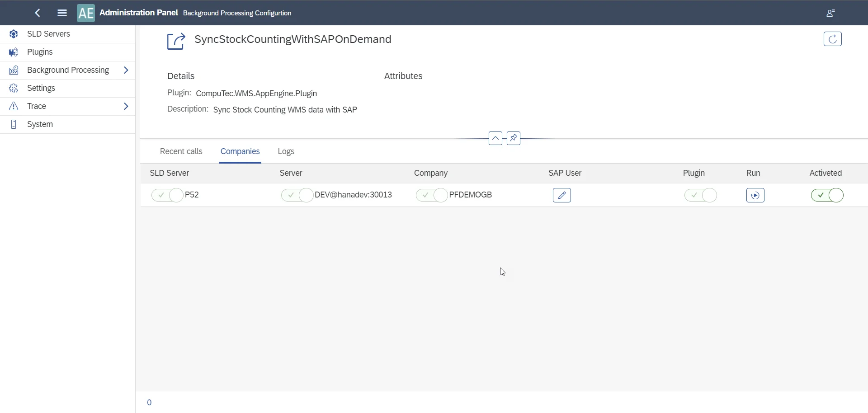The height and width of the screenshot is (413, 868).
Task: Pin the header with pushpin icon
Action: tap(514, 138)
